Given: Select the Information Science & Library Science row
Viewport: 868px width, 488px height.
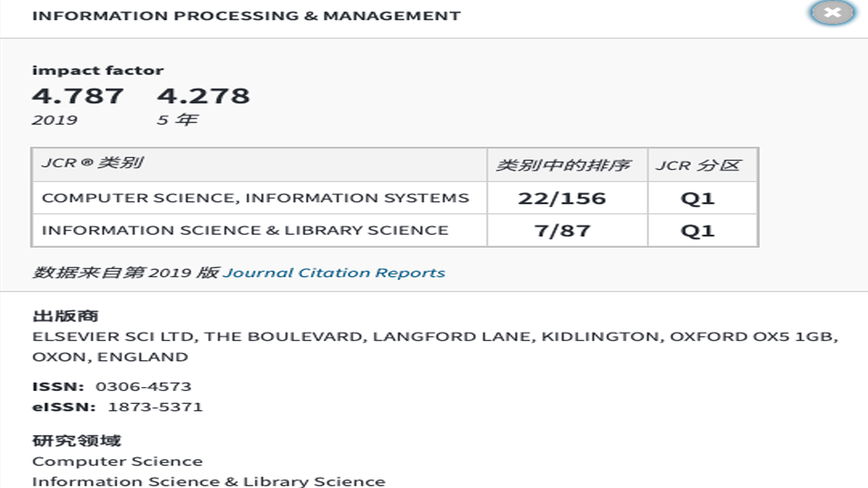Looking at the screenshot, I should (245, 230).
